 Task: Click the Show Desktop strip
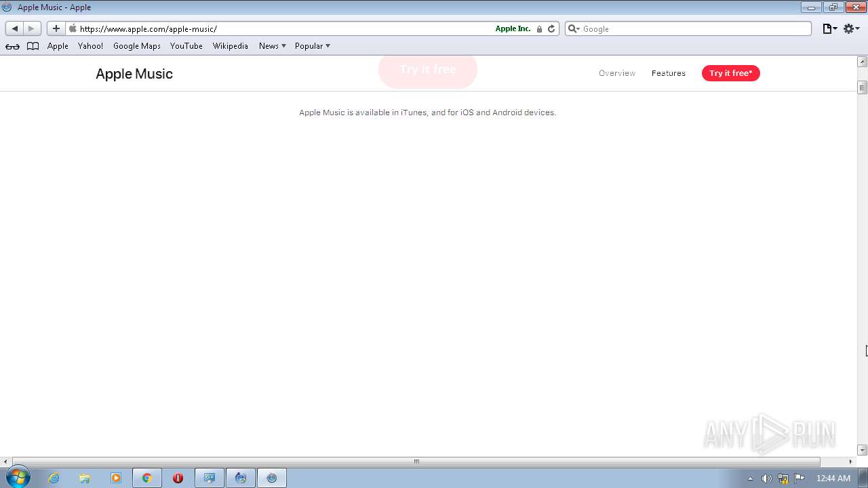pyautogui.click(x=863, y=478)
